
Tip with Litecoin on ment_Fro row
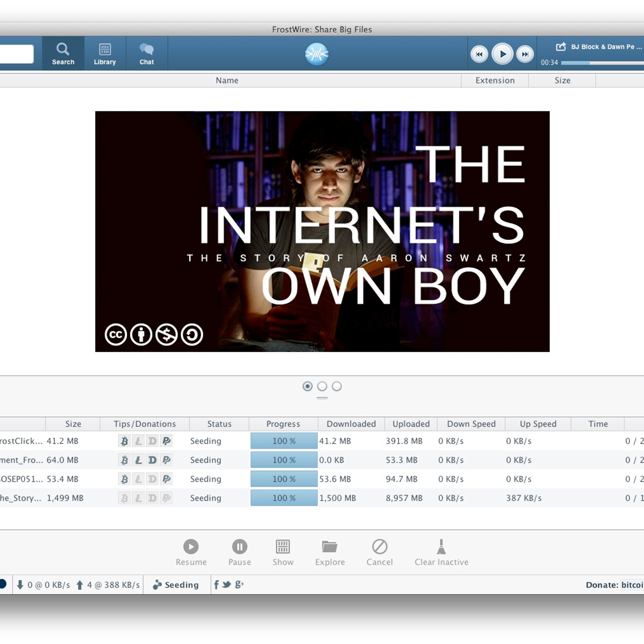(x=138, y=460)
